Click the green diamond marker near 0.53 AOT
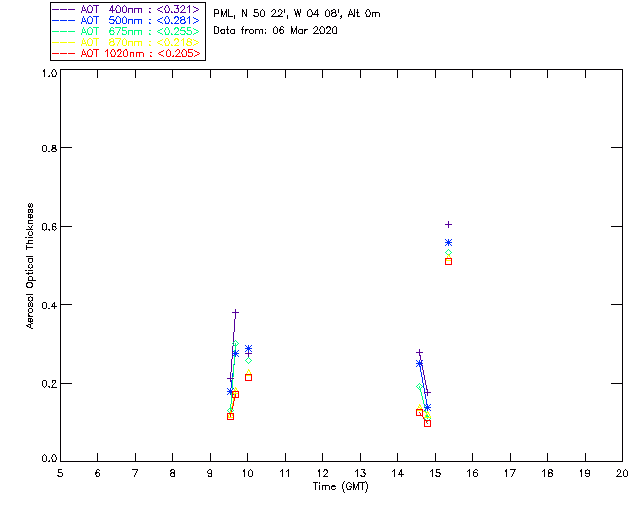640x512 pixels. (449, 253)
